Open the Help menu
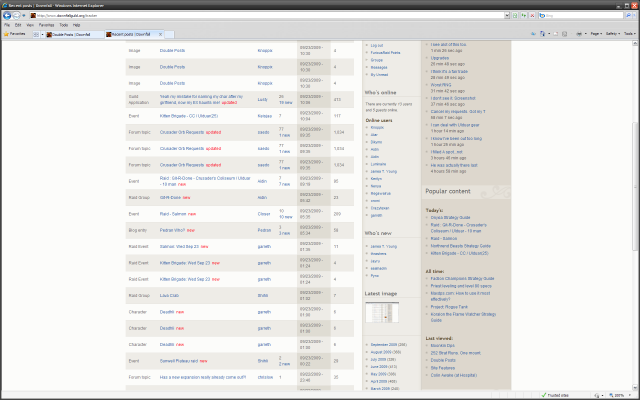 [76, 25]
